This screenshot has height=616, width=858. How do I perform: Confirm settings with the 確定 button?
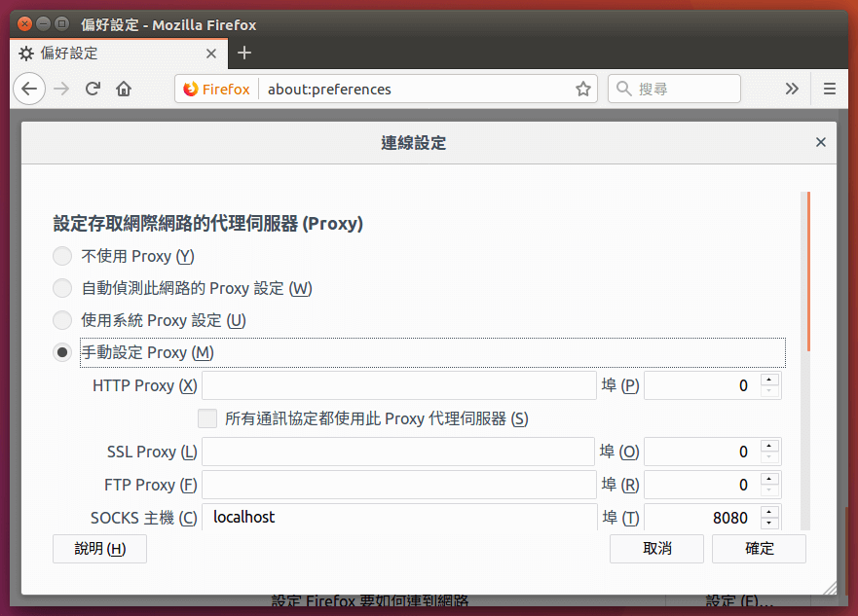758,548
